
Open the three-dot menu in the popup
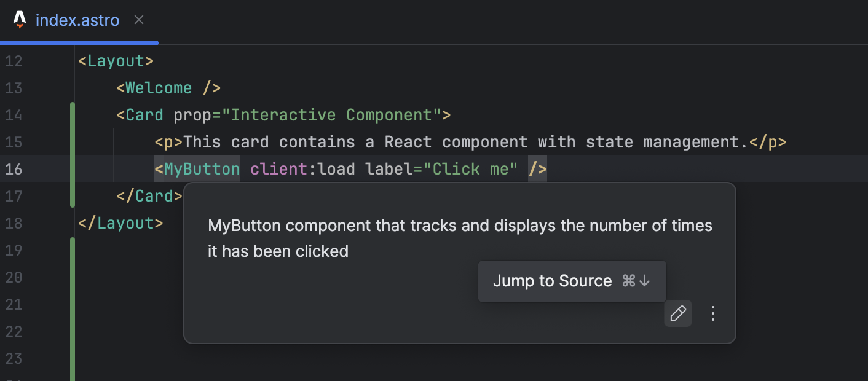coord(712,313)
